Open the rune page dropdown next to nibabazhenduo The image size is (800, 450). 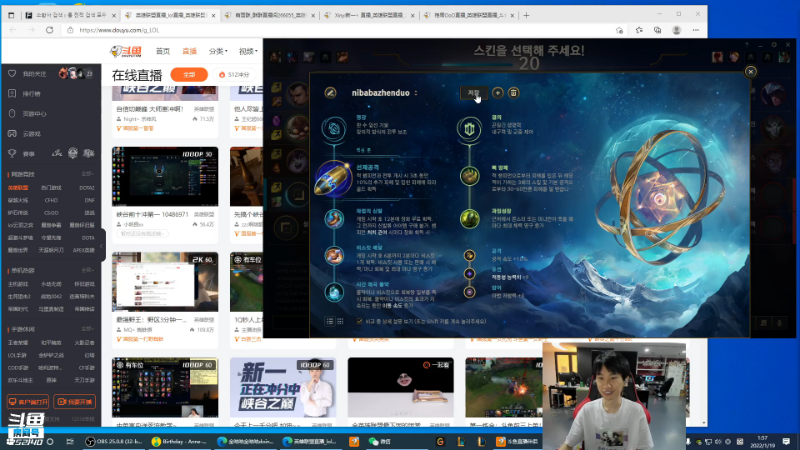(x=416, y=93)
